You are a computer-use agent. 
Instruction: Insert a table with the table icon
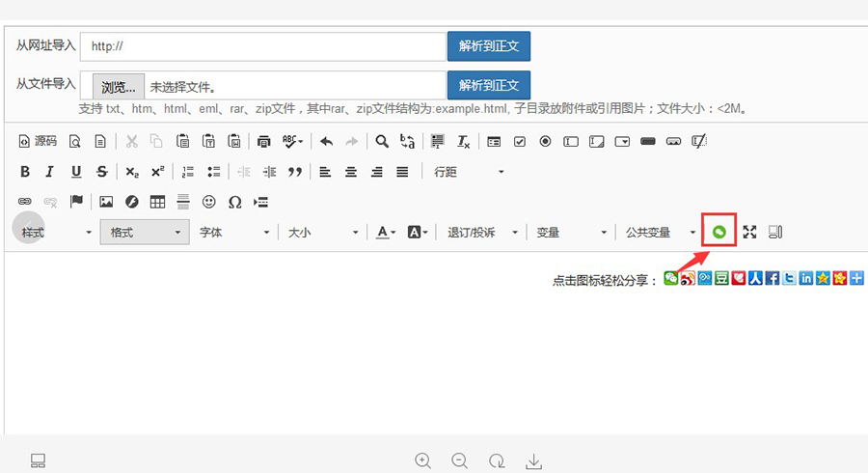click(x=157, y=202)
